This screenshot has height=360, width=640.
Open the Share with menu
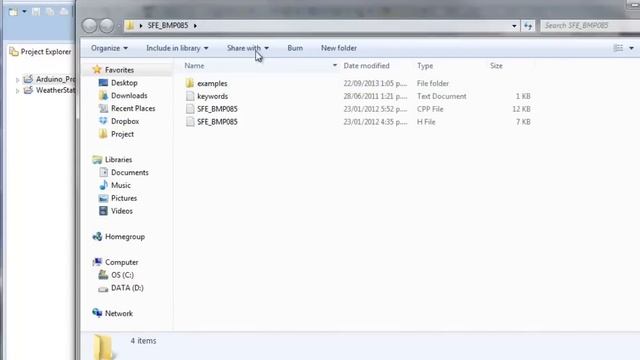[x=248, y=48]
